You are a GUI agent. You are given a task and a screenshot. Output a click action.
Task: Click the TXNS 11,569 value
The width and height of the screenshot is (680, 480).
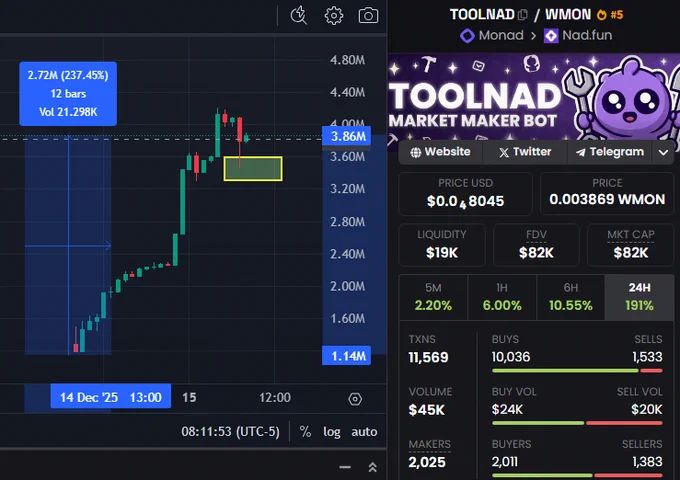pyautogui.click(x=428, y=357)
